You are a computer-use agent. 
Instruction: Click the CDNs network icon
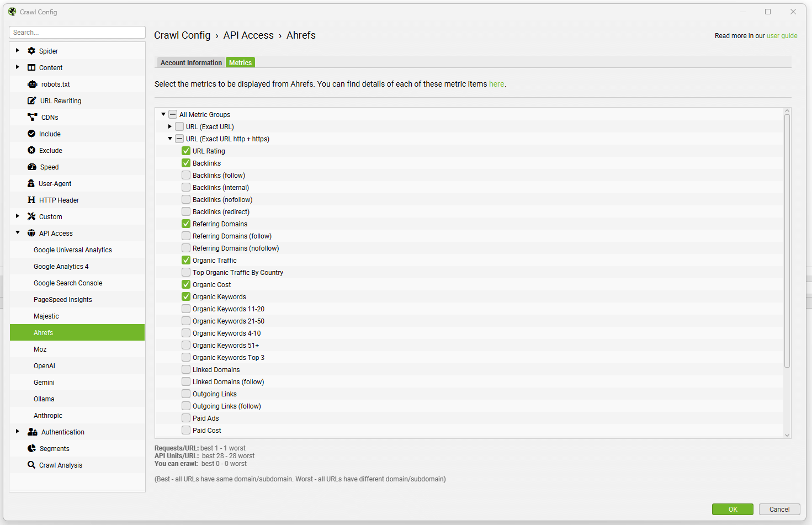pos(33,117)
